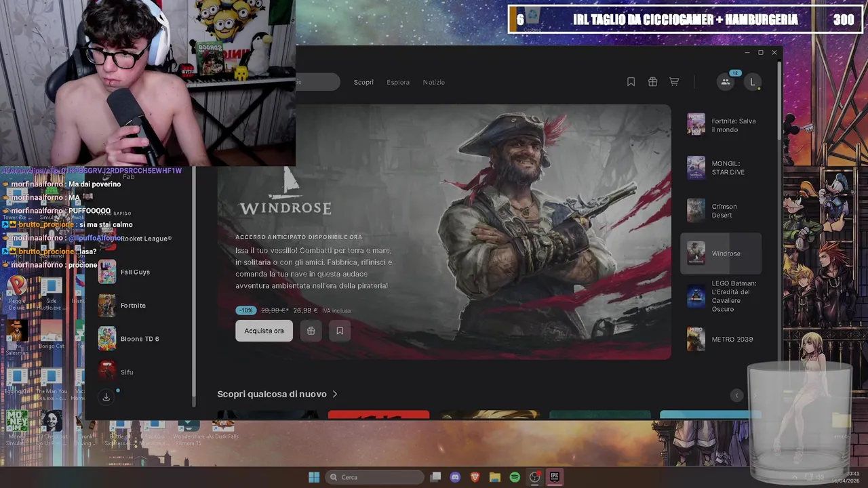Gift Windrose using the gift icon button

point(311,331)
